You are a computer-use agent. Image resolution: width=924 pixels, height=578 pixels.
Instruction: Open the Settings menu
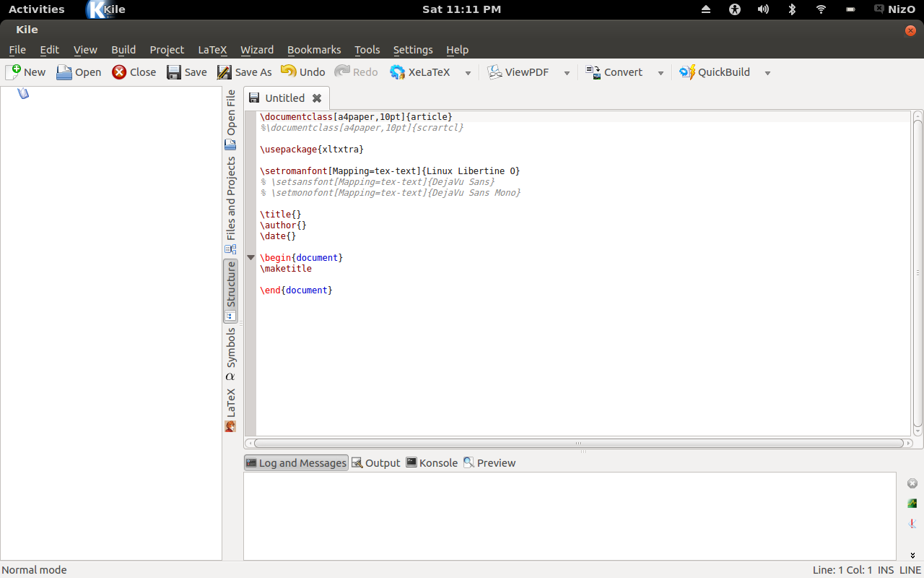pos(413,50)
